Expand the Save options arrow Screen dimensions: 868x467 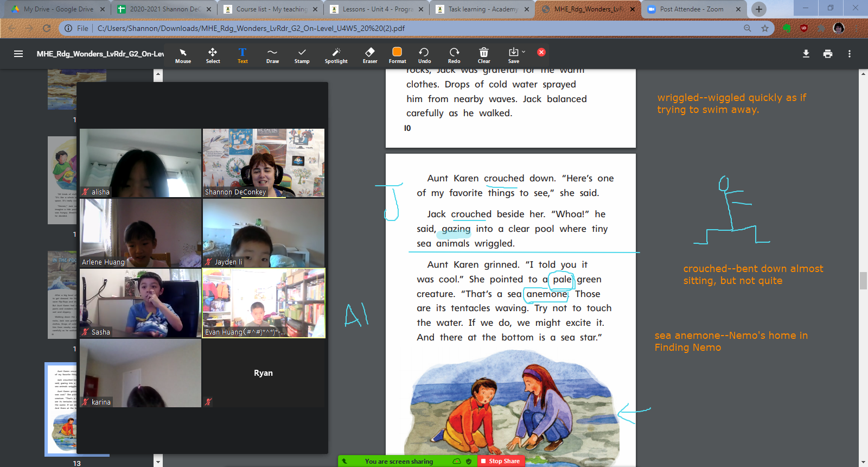tap(524, 52)
